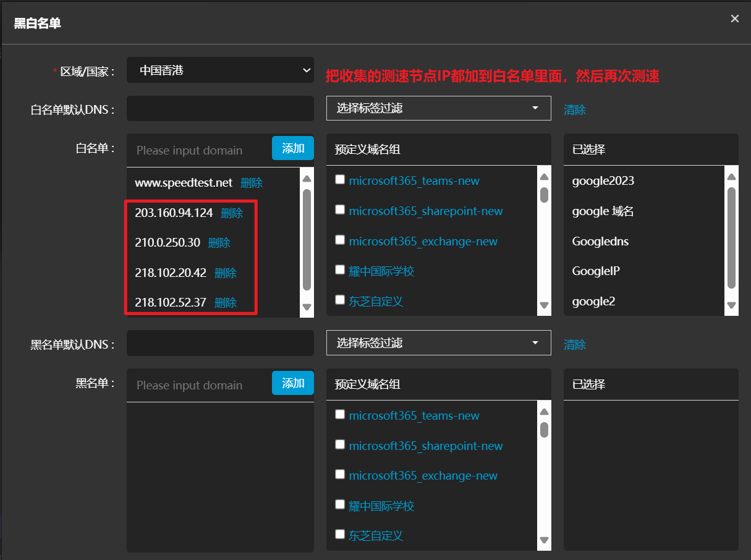This screenshot has height=560, width=751.
Task: Tick microsoft365_exchange-new in blacklist groups
Action: (339, 475)
